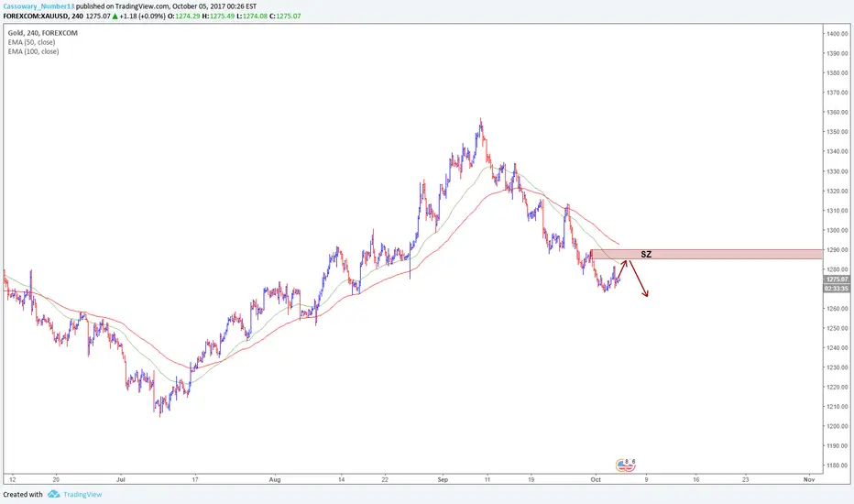Click the 1290.00 price axis label

838,249
